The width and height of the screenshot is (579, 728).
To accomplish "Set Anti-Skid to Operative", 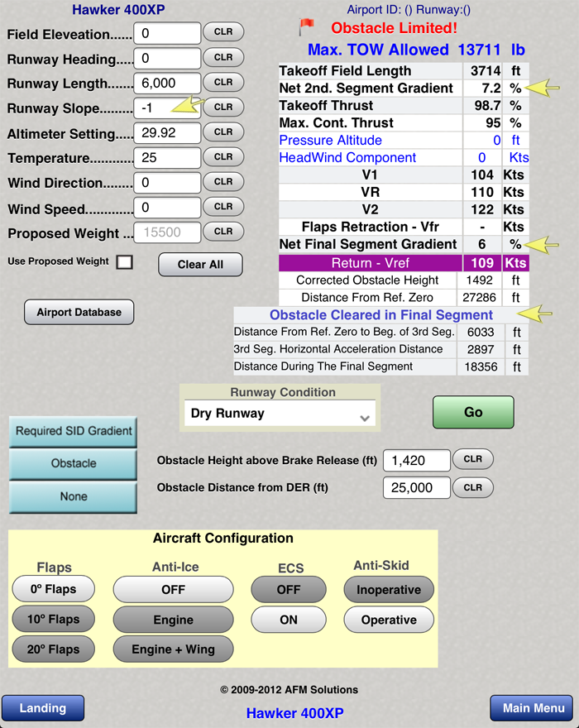I will click(389, 620).
